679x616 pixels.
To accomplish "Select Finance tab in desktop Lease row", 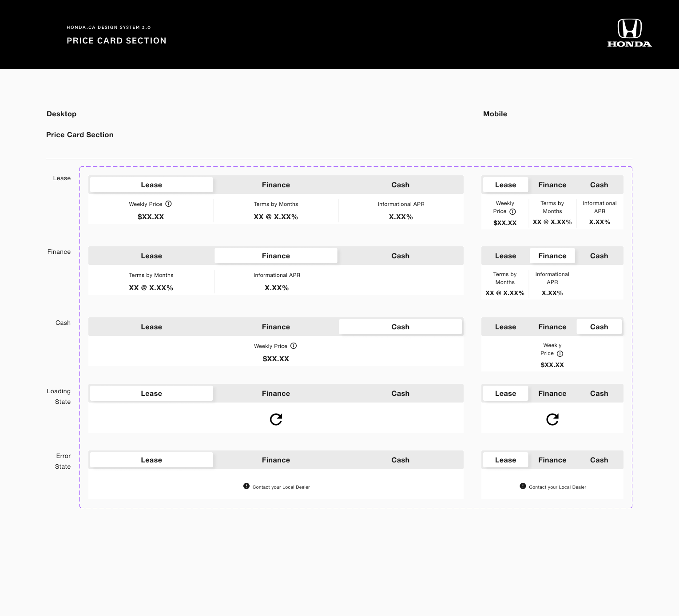I will point(276,185).
